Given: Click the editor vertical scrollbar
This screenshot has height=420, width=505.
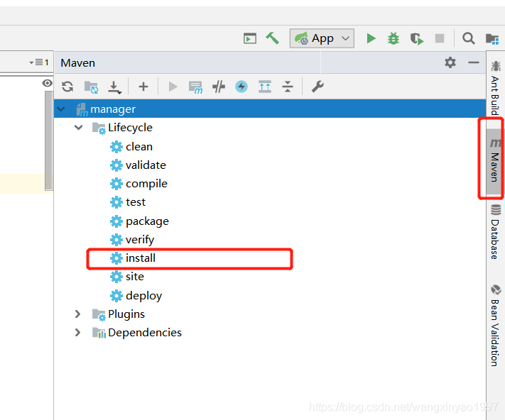Looking at the screenshot, I should point(48,140).
